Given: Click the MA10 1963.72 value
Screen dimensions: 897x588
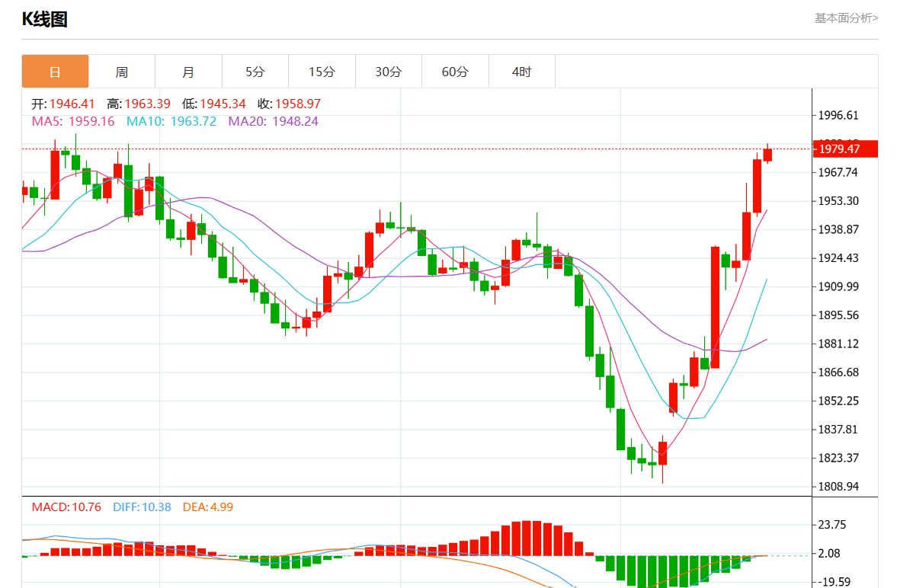Looking at the screenshot, I should click(171, 121).
